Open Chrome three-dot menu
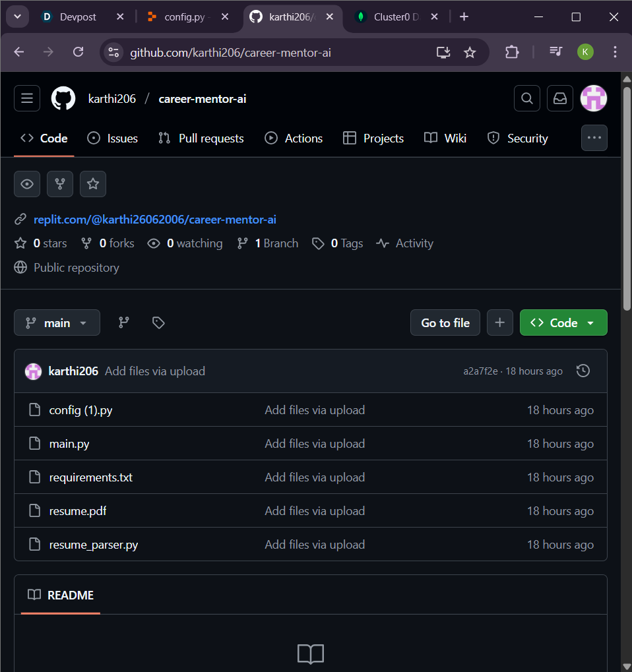The height and width of the screenshot is (672, 632). (615, 52)
